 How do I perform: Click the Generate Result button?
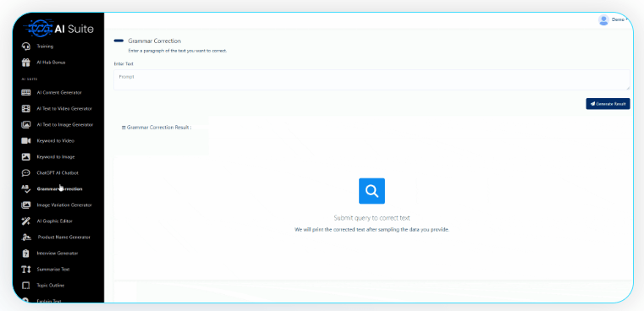[608, 104]
